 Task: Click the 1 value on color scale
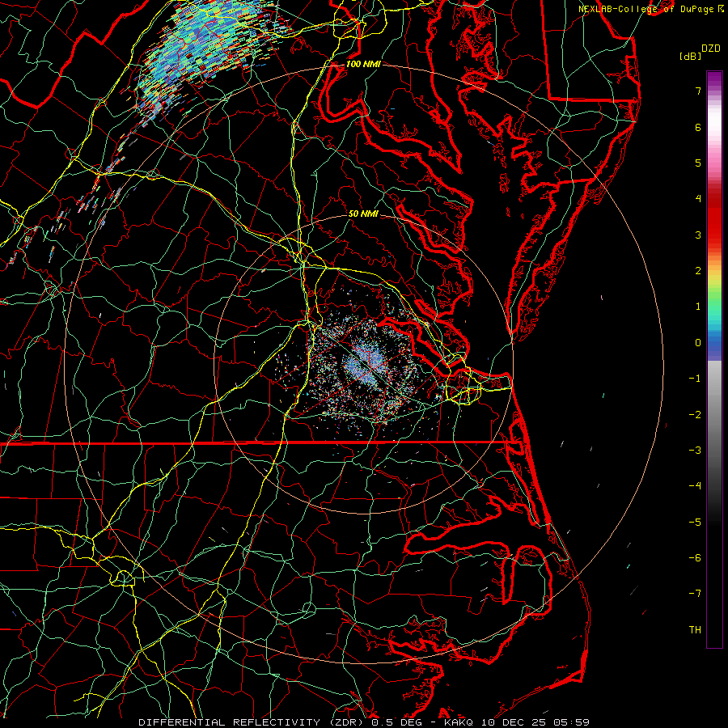[698, 307]
